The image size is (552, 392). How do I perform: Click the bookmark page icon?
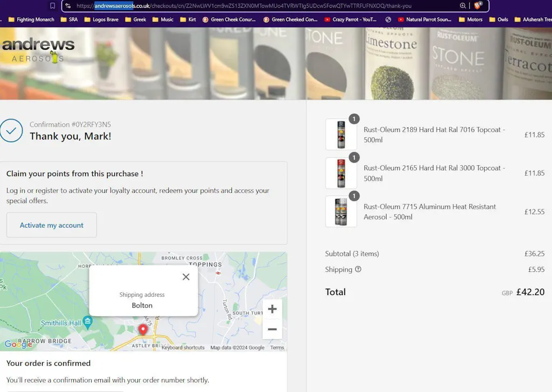coord(52,6)
